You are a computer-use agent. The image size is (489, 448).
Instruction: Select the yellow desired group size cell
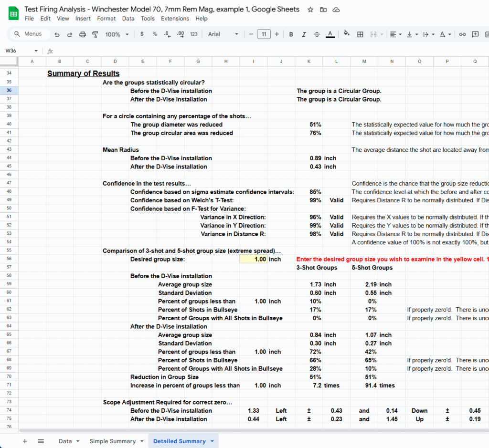click(x=253, y=258)
